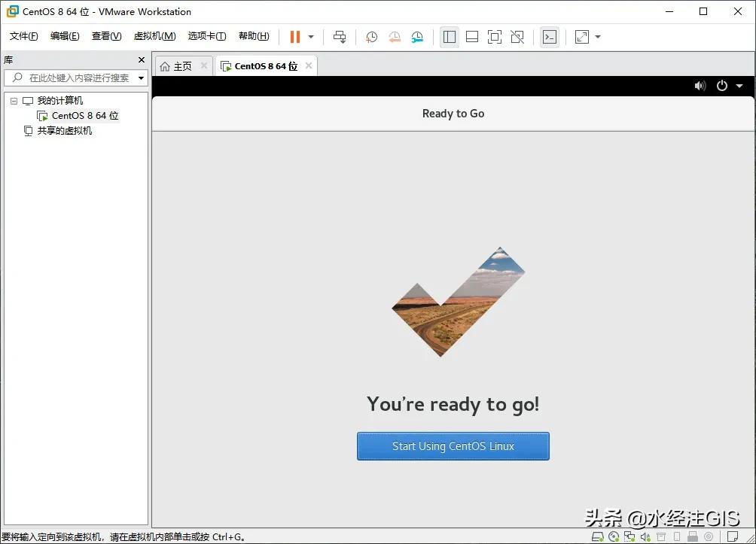Open the 虚拟机 menu
Image resolution: width=756 pixels, height=544 pixels.
pyautogui.click(x=154, y=35)
